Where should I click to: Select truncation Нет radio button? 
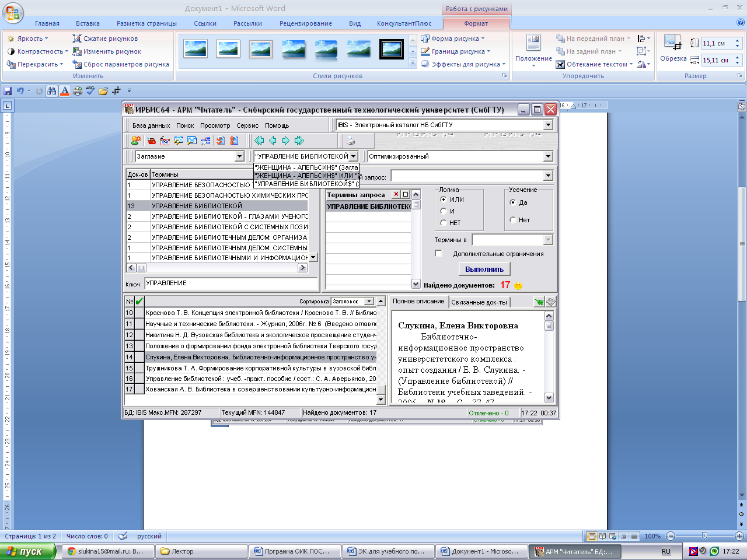pyautogui.click(x=513, y=220)
